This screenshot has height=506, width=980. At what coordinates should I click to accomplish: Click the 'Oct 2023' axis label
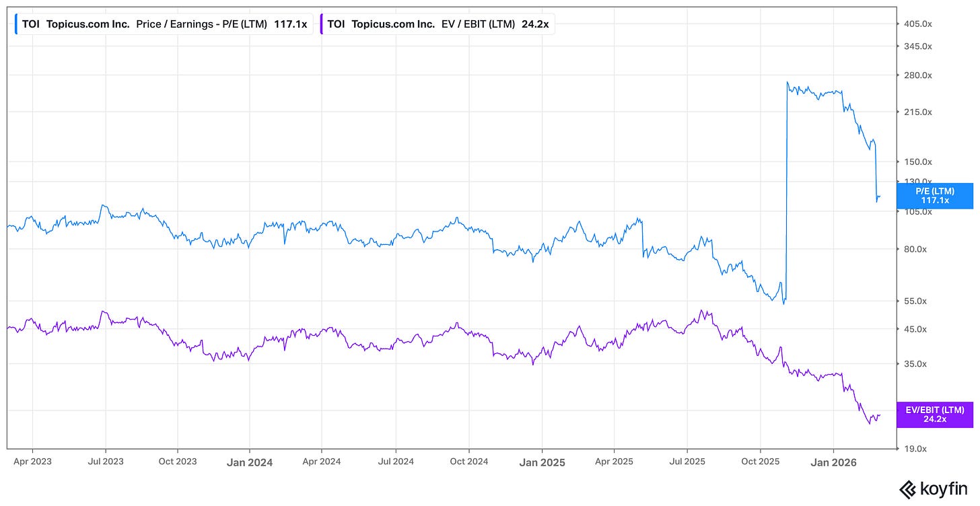pos(177,462)
